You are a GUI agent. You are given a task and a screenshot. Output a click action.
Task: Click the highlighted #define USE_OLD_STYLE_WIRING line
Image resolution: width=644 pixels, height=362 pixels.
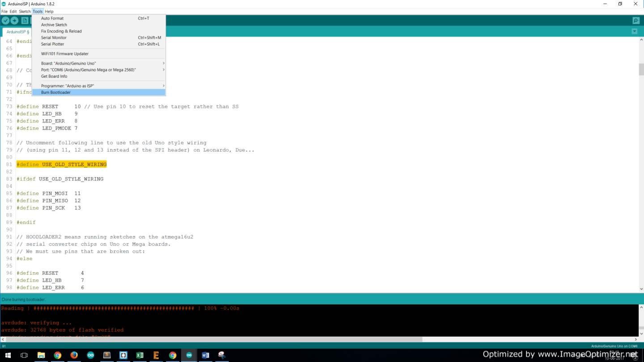(x=62, y=164)
